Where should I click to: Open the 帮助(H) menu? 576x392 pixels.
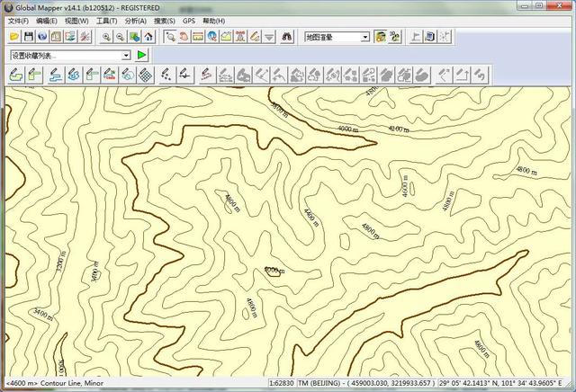(x=214, y=21)
